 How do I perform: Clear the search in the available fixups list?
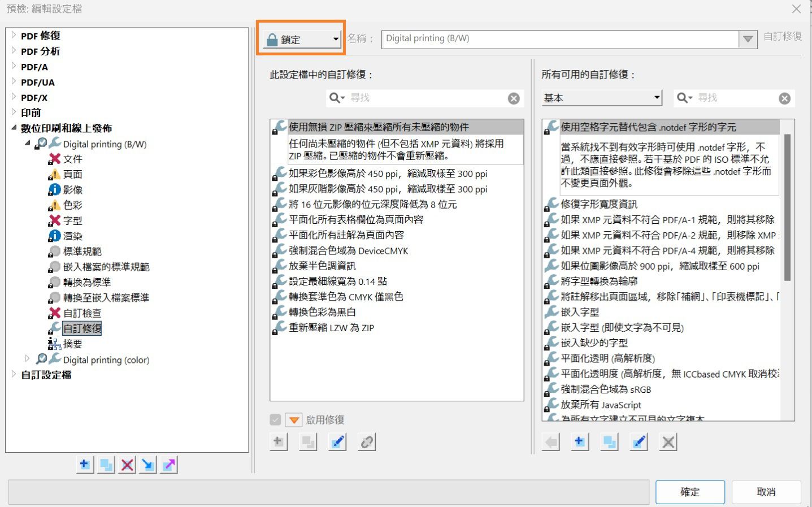[x=785, y=98]
